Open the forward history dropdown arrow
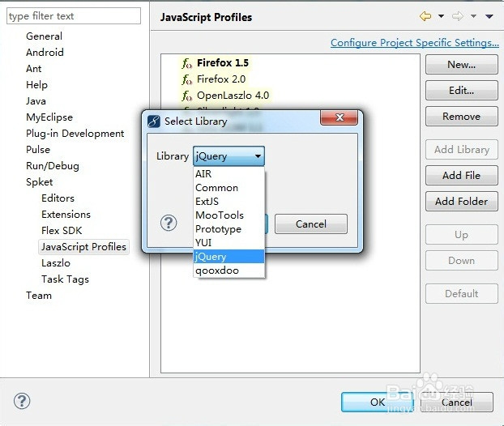 point(473,16)
